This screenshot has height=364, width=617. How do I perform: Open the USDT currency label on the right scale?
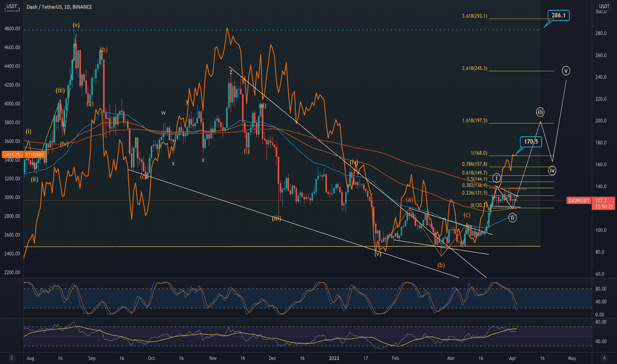tap(604, 7)
